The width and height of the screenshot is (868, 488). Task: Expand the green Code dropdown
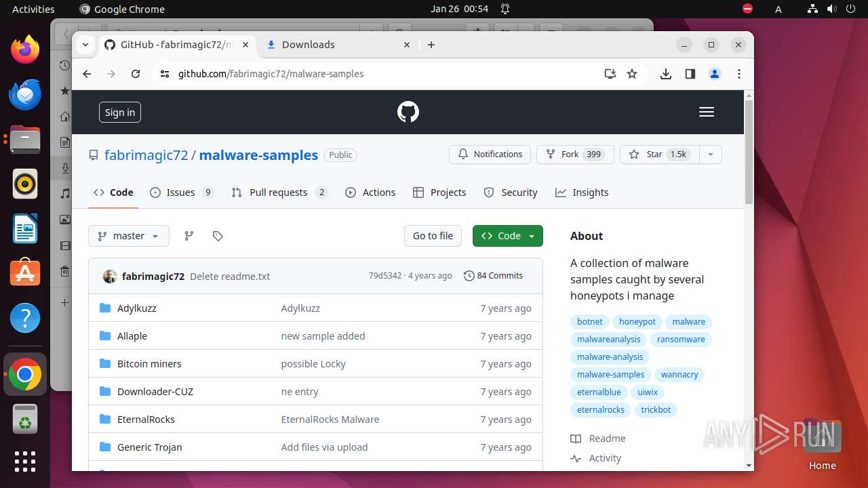508,236
